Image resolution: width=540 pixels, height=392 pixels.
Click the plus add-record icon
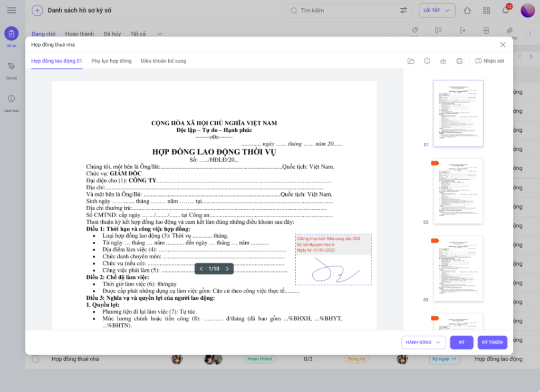37,11
